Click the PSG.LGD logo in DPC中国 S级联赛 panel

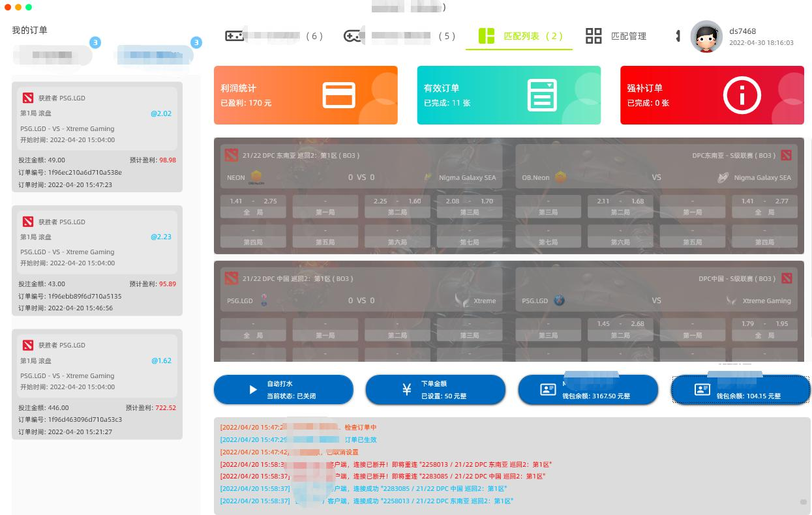click(x=559, y=301)
